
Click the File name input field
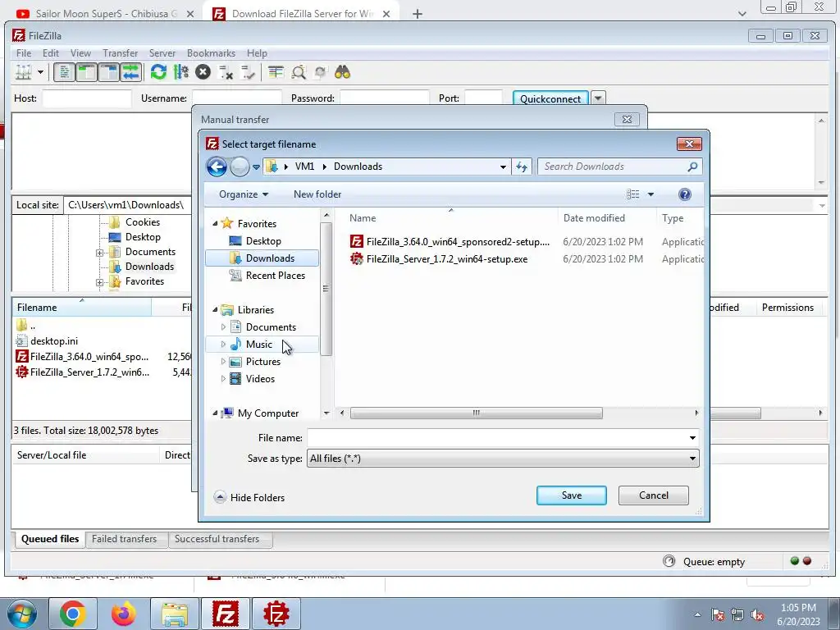(x=503, y=438)
